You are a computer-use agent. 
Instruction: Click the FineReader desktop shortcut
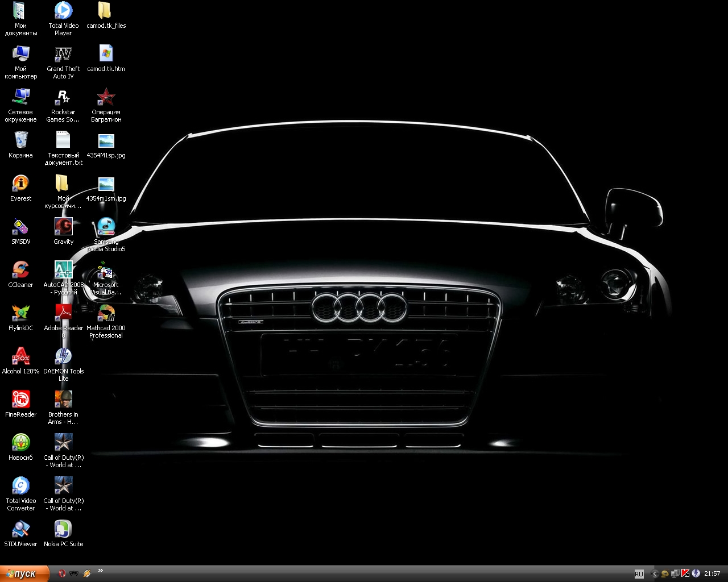pos(21,400)
